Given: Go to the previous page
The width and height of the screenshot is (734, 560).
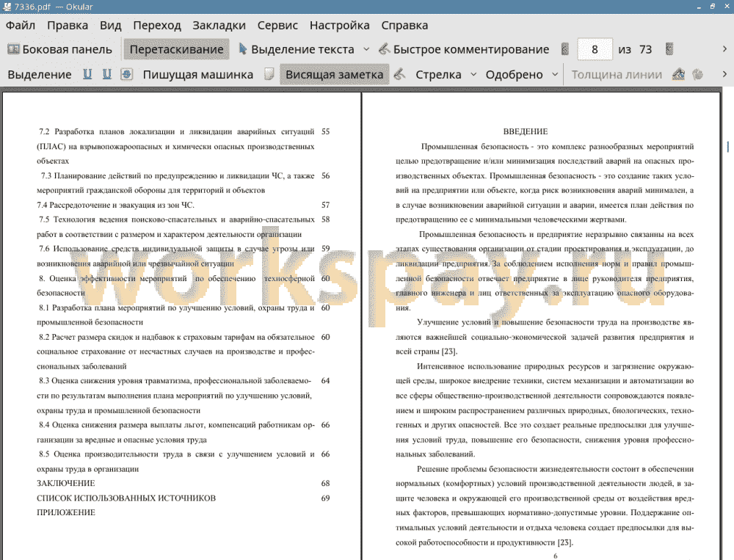Looking at the screenshot, I should (565, 49).
